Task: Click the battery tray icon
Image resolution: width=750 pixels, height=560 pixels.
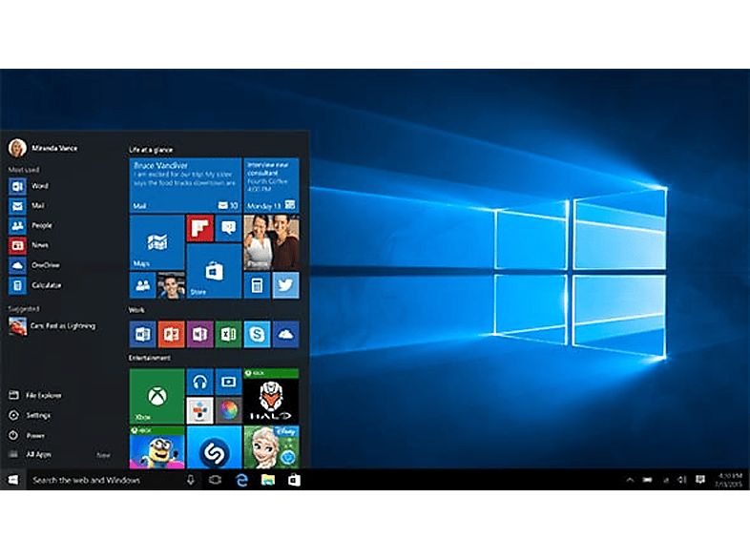Action: (x=648, y=480)
